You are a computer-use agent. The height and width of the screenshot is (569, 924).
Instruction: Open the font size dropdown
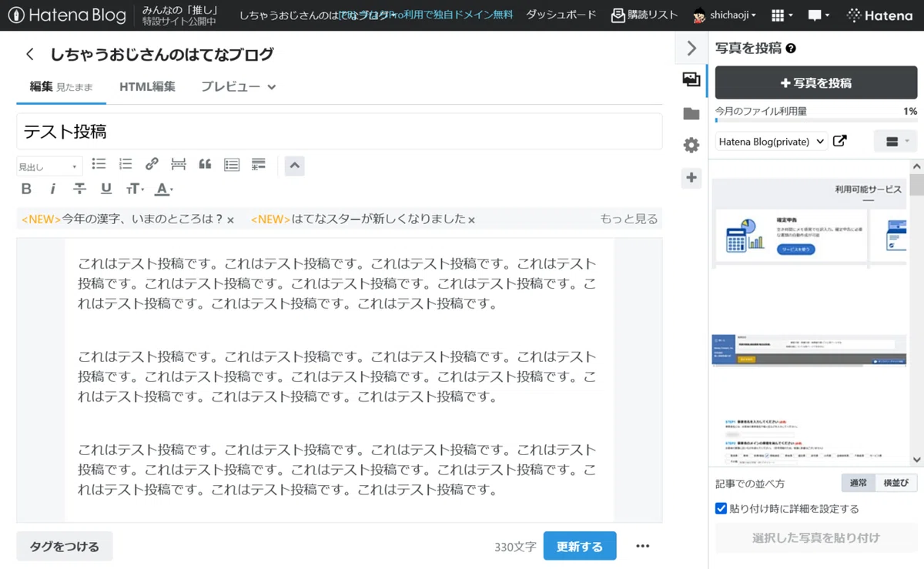click(x=135, y=189)
